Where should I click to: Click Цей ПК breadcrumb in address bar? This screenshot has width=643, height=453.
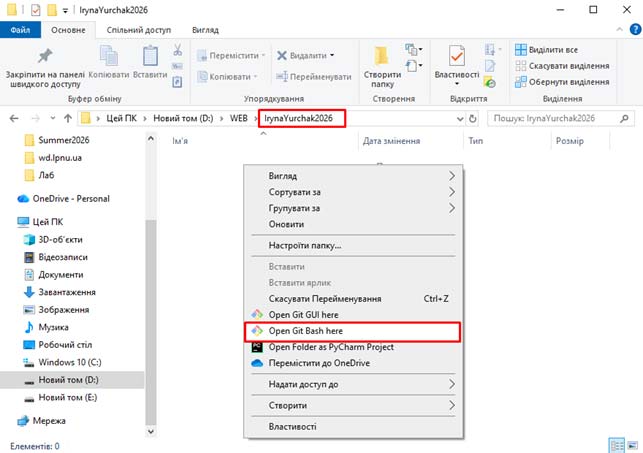(121, 118)
